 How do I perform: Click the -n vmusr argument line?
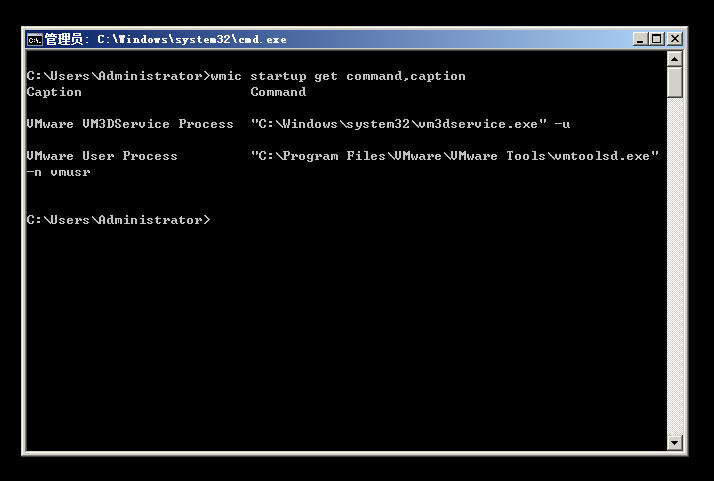(x=58, y=172)
